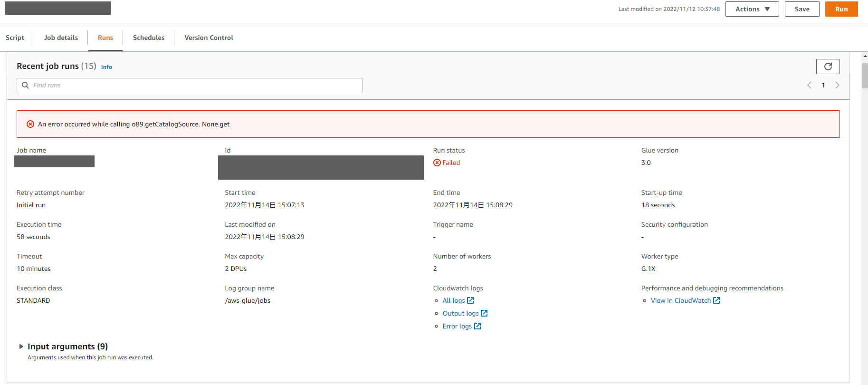Click the search magnifier icon in Find runs

[x=26, y=85]
